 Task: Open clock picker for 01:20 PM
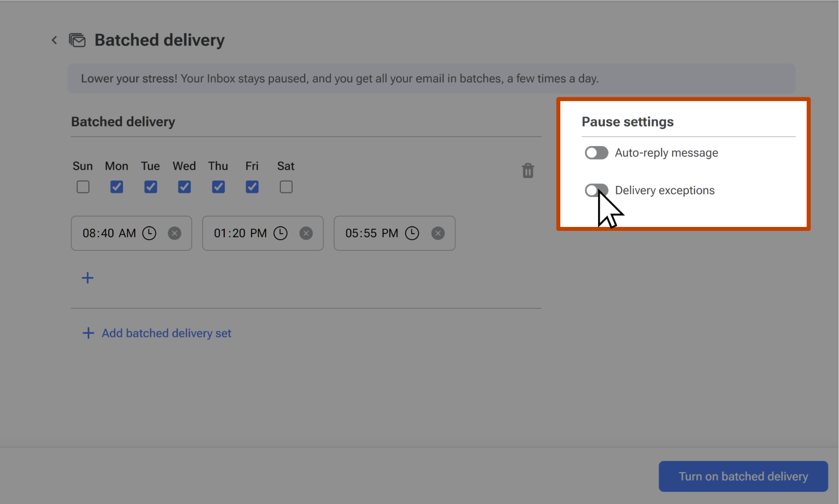click(281, 233)
